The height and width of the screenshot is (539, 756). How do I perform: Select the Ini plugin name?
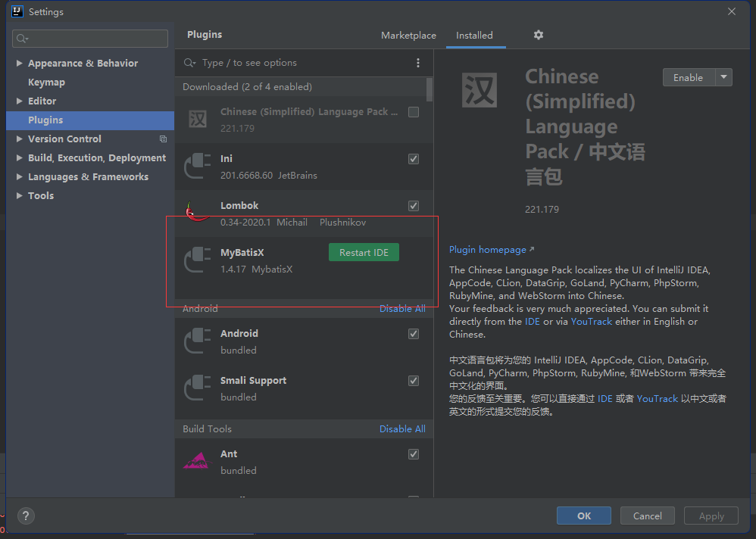[x=226, y=158]
